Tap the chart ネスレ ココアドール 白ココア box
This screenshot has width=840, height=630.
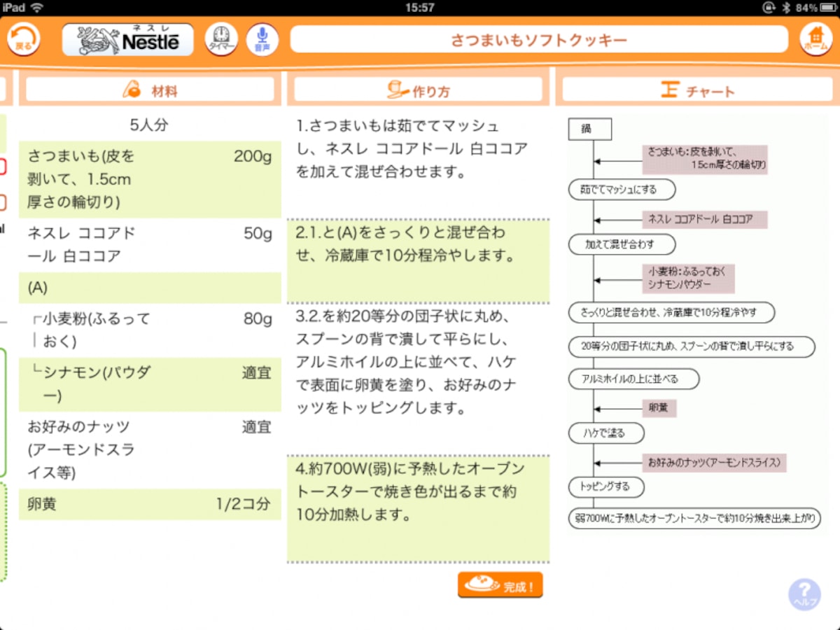705,219
